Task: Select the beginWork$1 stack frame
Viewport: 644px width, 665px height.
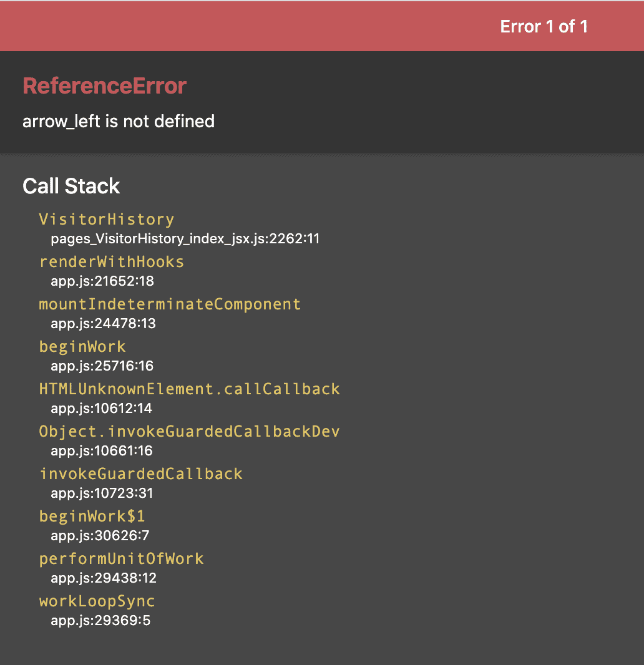Action: pos(92,517)
